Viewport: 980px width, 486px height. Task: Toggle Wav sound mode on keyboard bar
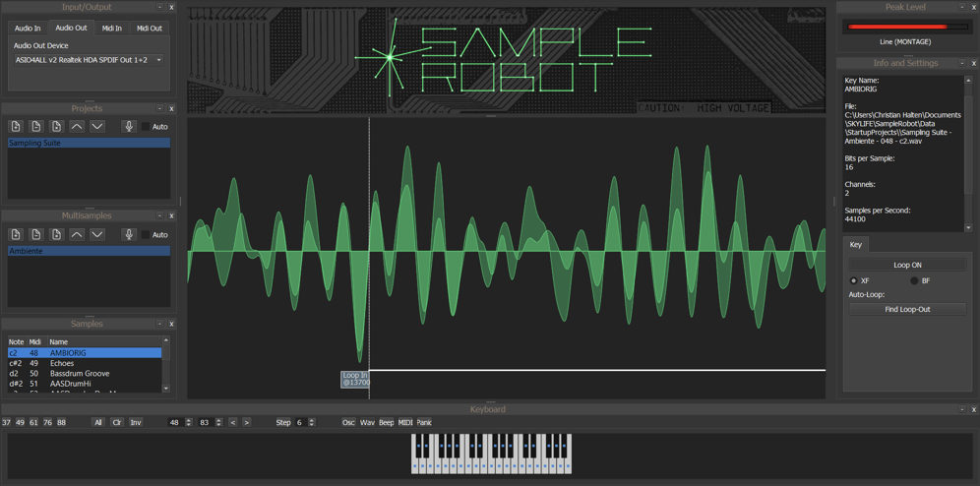pos(368,422)
